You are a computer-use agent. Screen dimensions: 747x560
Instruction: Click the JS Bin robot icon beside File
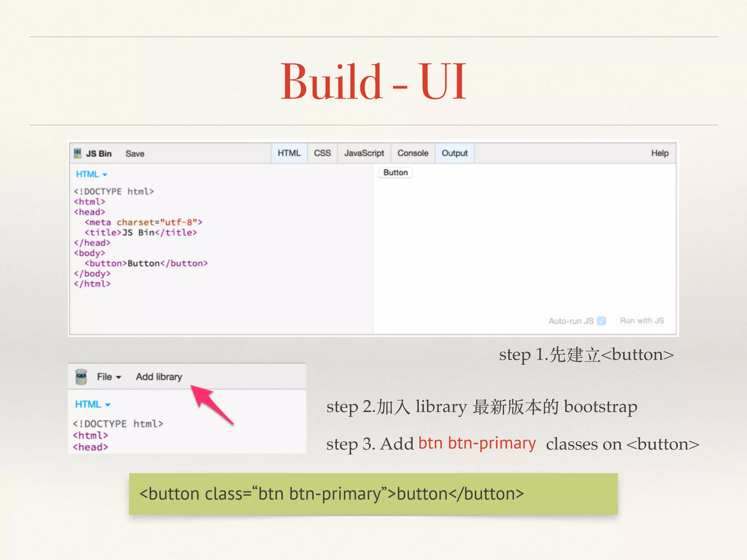click(x=81, y=377)
